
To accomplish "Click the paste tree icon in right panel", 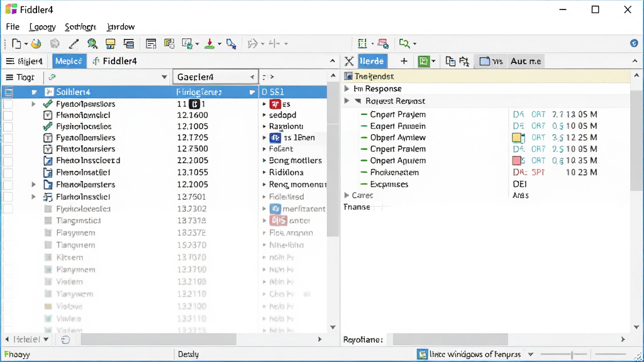I will 464,61.
